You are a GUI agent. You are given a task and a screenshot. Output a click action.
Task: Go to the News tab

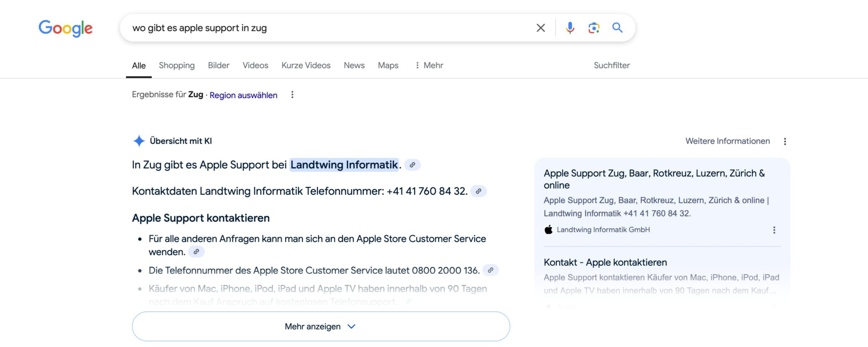tap(354, 66)
